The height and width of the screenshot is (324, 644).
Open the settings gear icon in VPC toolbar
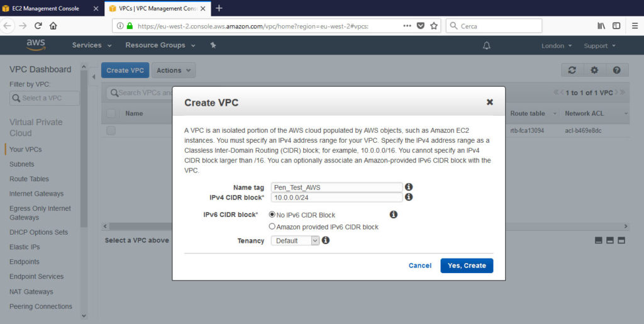594,70
